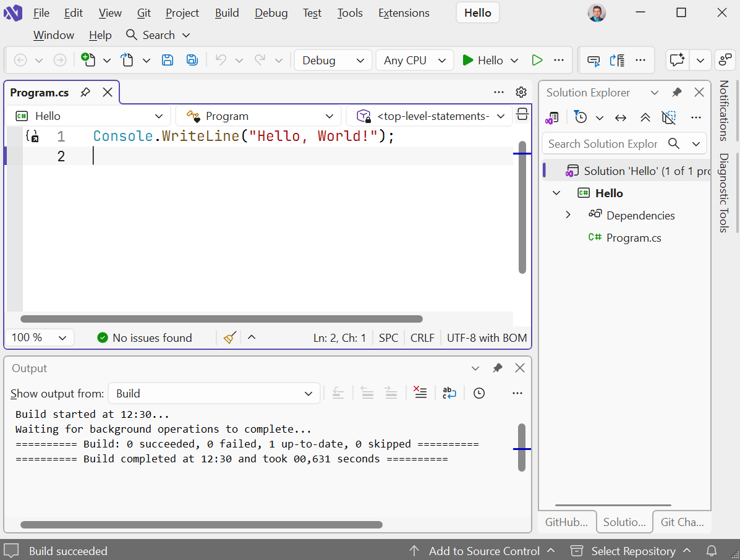
Task: Click notifications bell in status bar
Action: click(x=711, y=551)
